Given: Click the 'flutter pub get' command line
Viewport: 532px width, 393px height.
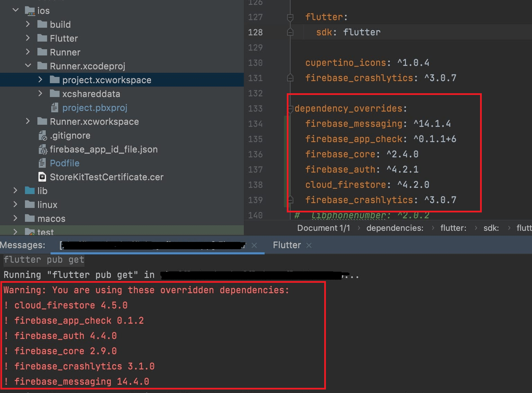Looking at the screenshot, I should [44, 260].
